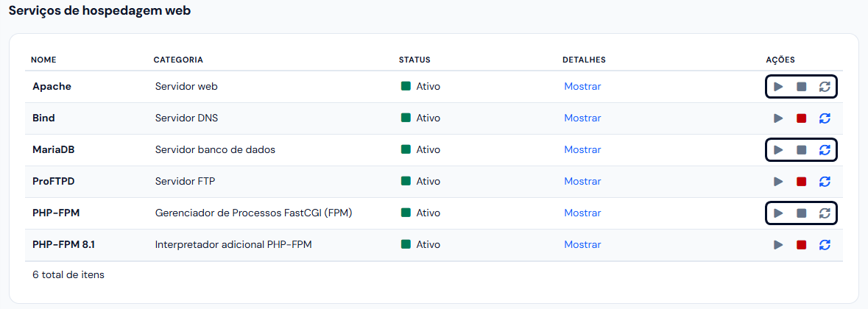
Task: Show details for MariaDB
Action: point(582,149)
